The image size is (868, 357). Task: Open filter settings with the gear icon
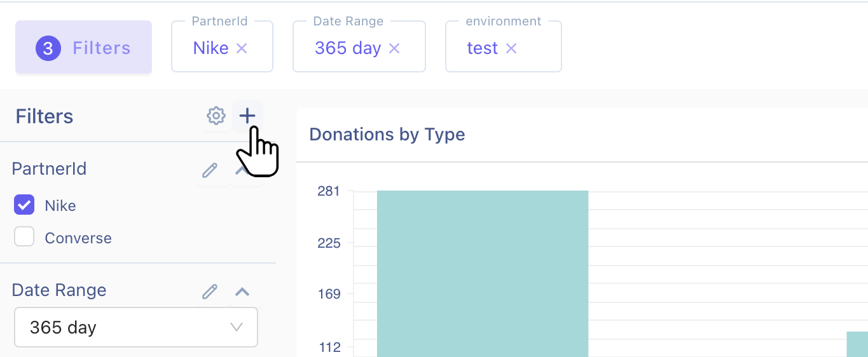tap(216, 116)
